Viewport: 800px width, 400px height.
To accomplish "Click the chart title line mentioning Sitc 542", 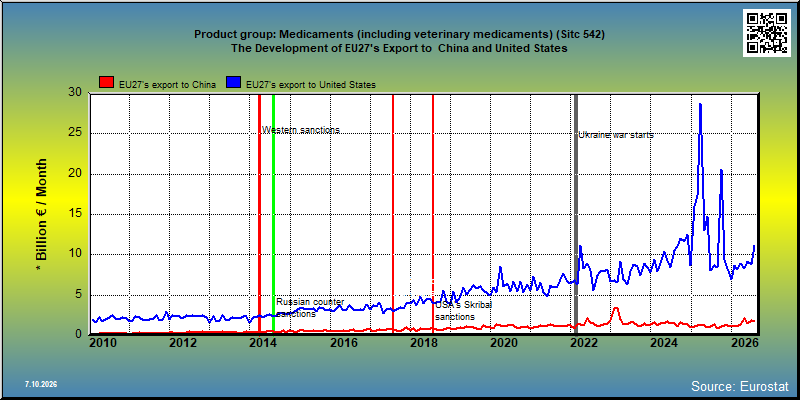I will click(399, 34).
